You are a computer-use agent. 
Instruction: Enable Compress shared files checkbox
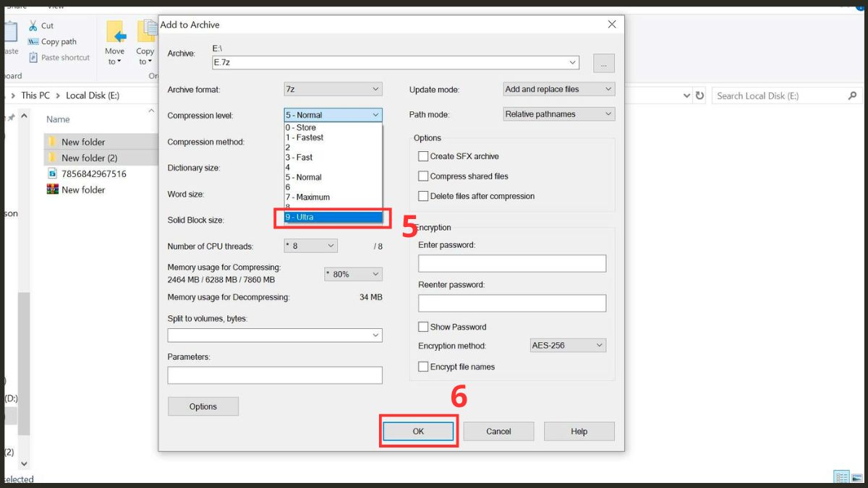[423, 176]
